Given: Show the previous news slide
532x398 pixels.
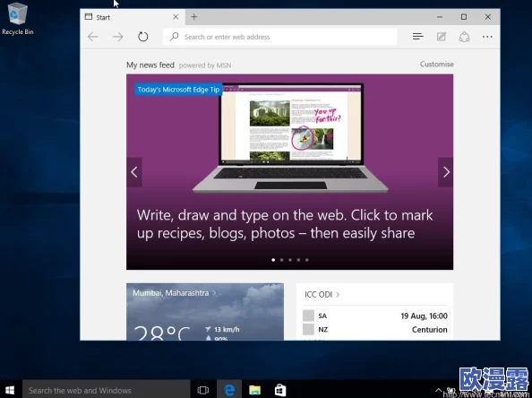Looking at the screenshot, I should [x=134, y=172].
